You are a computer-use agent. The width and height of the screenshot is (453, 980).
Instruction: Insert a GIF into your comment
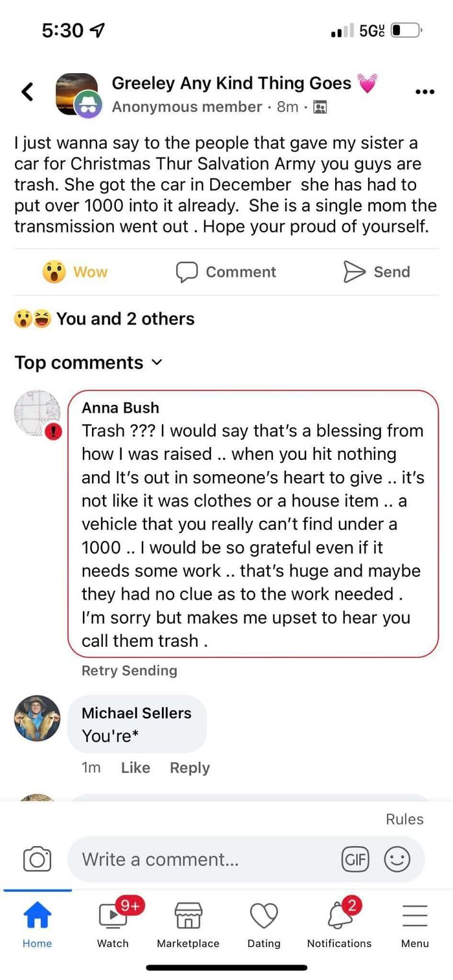pos(355,859)
